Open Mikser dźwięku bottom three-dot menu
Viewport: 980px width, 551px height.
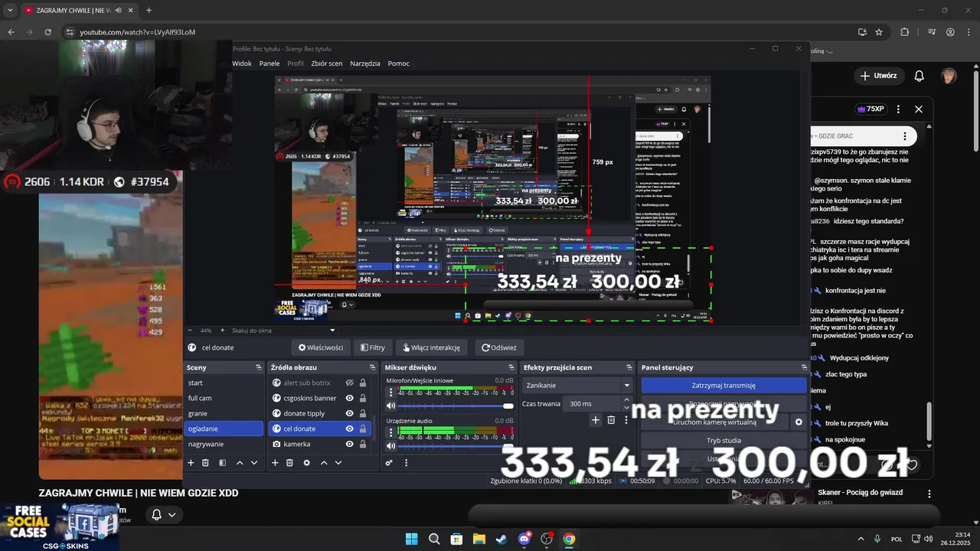[406, 463]
